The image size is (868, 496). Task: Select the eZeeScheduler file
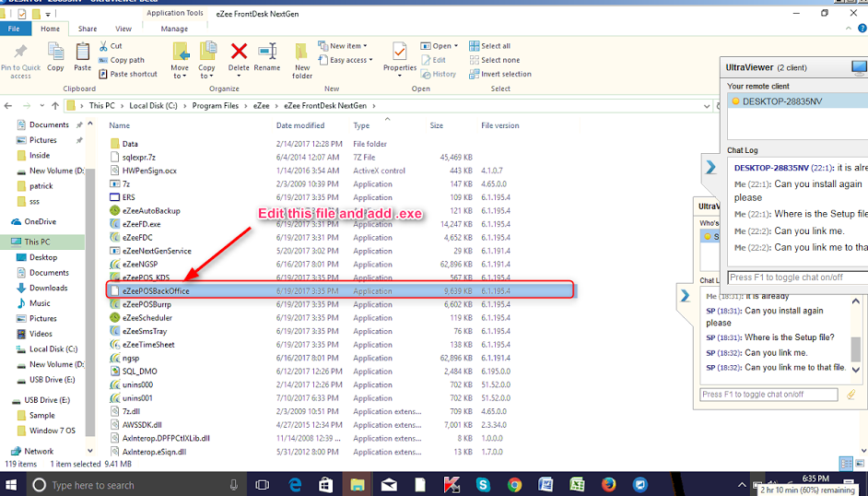[147, 318]
